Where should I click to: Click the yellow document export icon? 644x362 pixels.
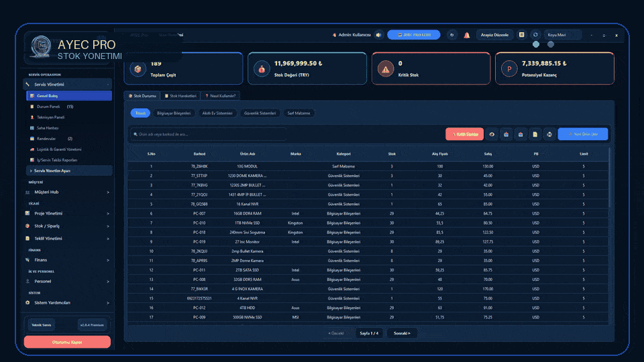point(535,134)
